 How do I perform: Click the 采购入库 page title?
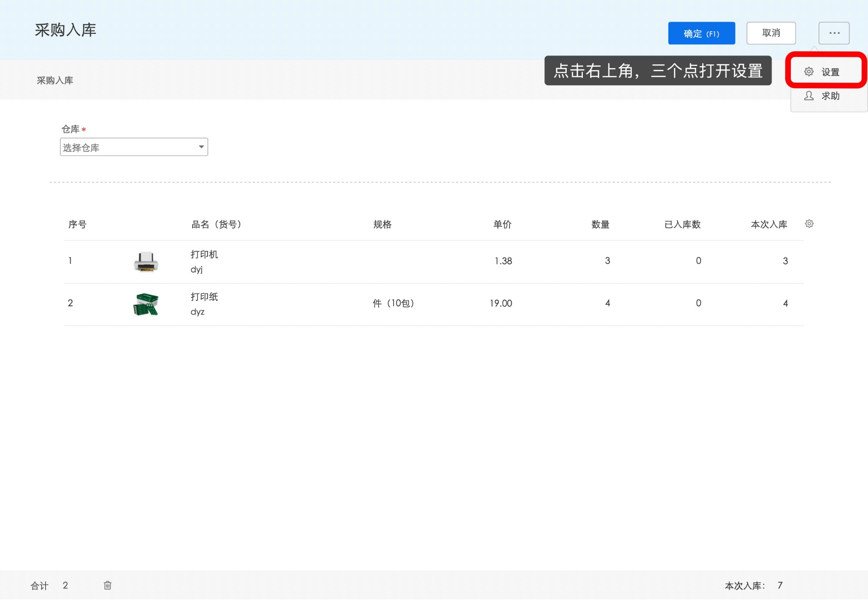coord(66,30)
